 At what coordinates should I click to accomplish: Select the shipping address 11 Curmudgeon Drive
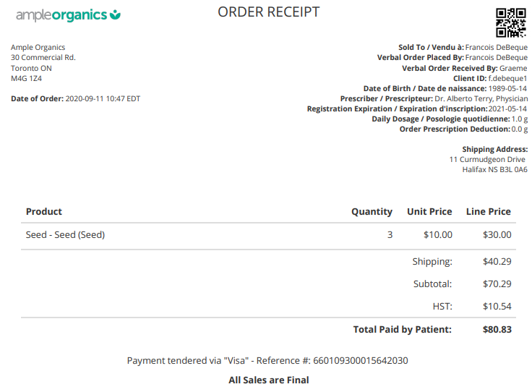(x=487, y=160)
